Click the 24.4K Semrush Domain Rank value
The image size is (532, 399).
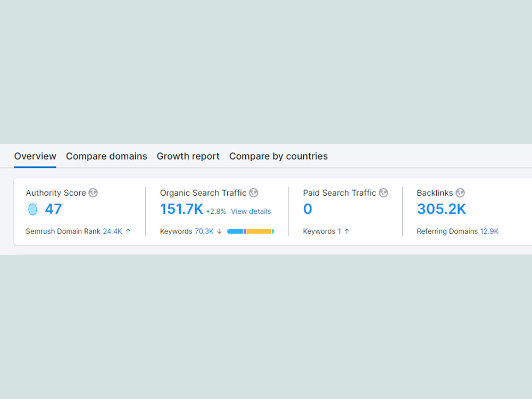112,231
